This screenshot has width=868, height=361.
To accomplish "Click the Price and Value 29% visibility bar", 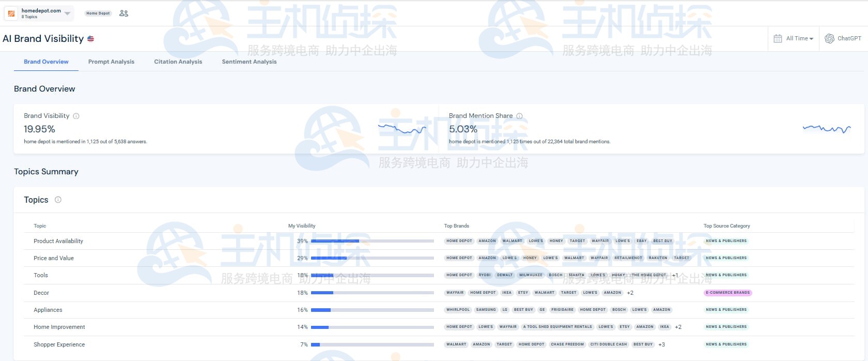I will pos(373,258).
